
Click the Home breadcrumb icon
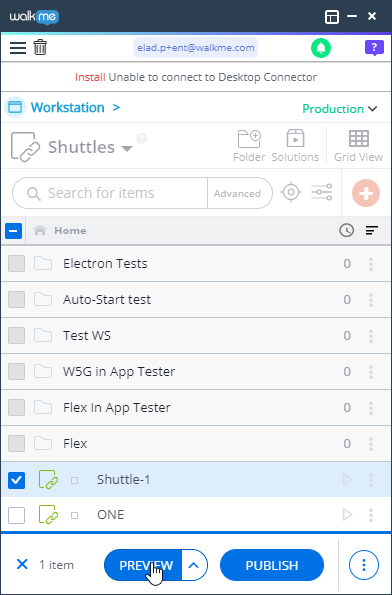[x=40, y=230]
